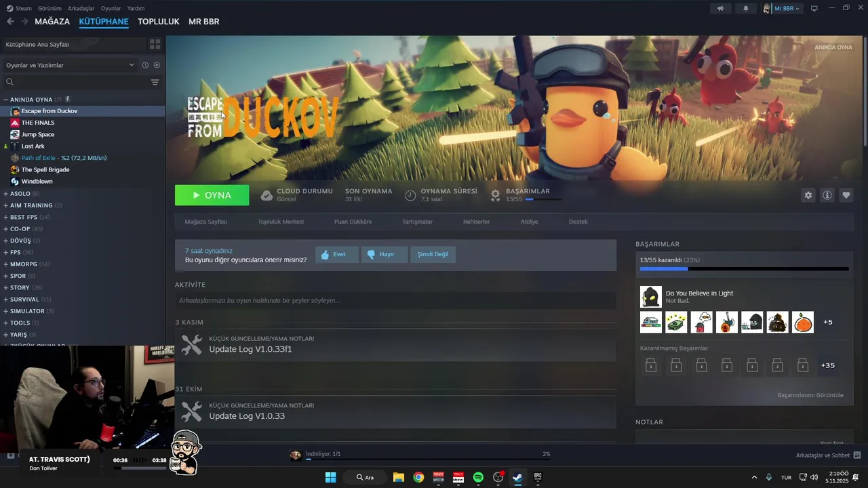Click the green OYNA play button
This screenshot has width=868, height=488.
(x=212, y=195)
